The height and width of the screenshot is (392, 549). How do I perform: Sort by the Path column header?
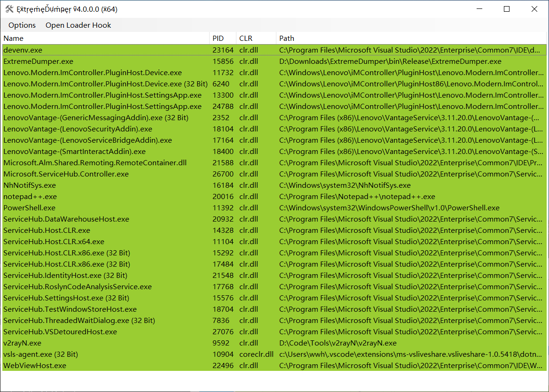click(x=411, y=38)
